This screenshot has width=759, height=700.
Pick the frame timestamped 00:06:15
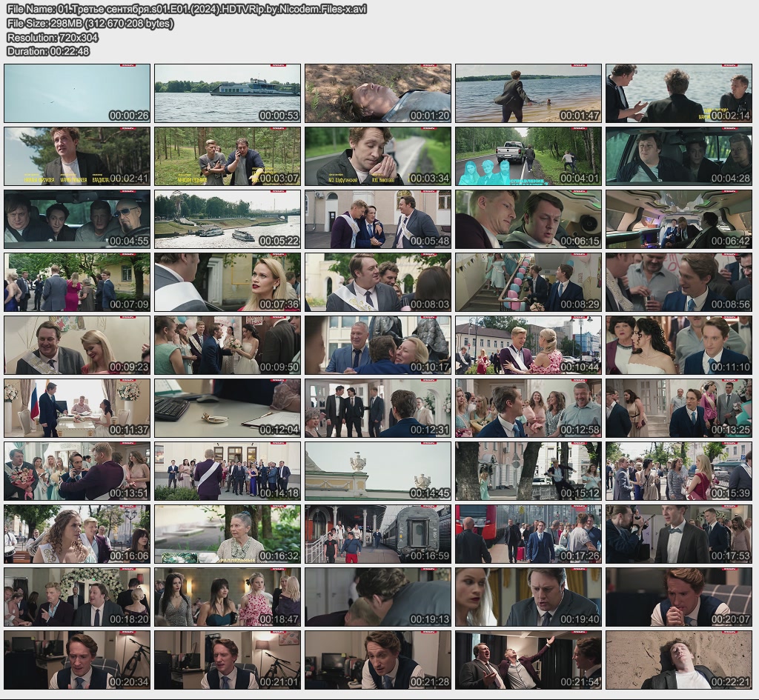coord(528,219)
